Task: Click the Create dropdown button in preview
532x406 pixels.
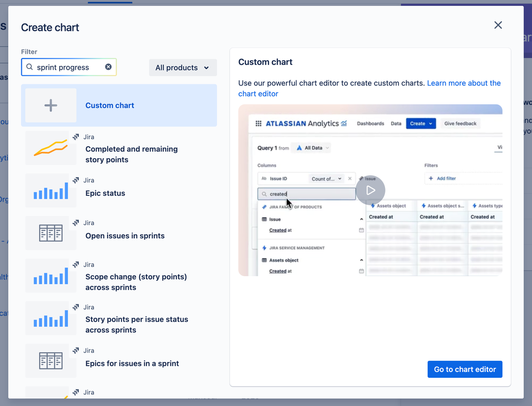Action: click(421, 123)
